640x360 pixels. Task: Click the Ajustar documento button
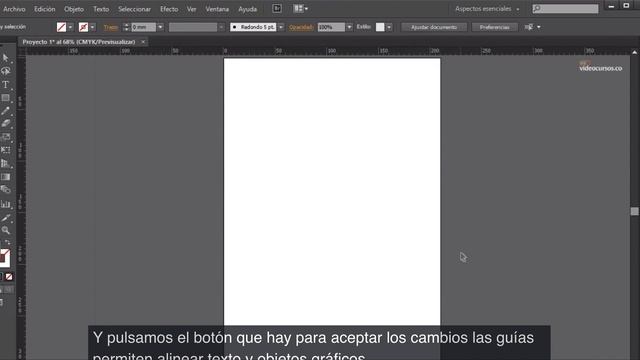click(x=434, y=27)
